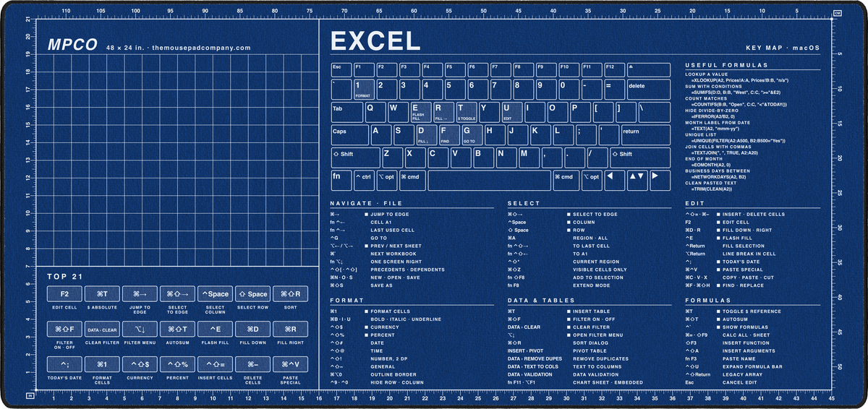Click the DATA · CLEAR keycap

click(102, 330)
